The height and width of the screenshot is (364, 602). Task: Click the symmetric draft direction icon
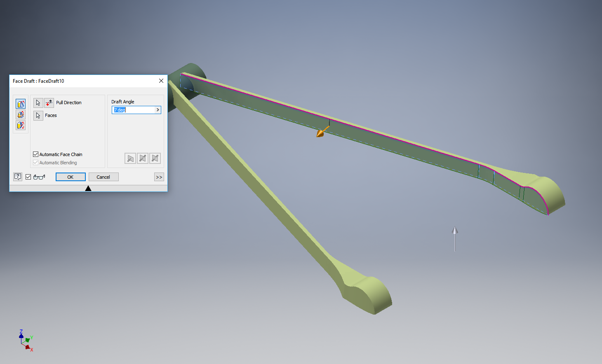pyautogui.click(x=143, y=158)
